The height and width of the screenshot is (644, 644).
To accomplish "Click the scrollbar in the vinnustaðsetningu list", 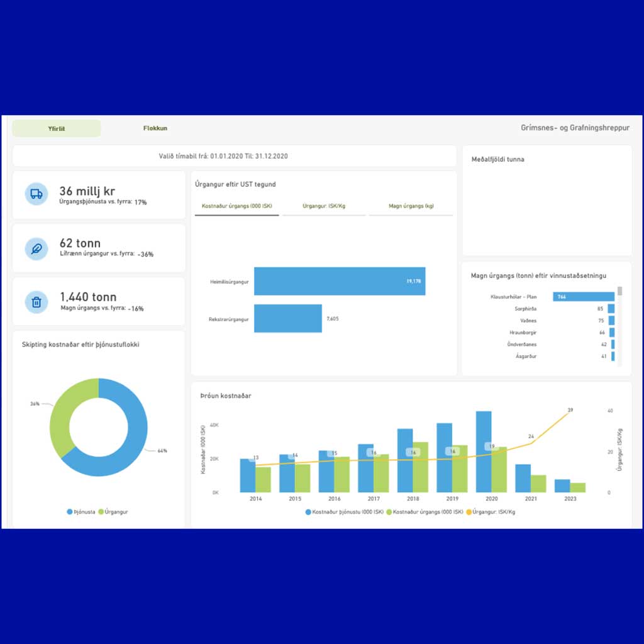I will 619,291.
